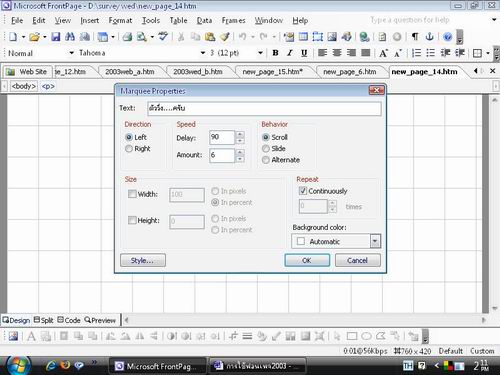The image size is (500, 375).
Task: Select the Scroll behavior option
Action: point(266,137)
